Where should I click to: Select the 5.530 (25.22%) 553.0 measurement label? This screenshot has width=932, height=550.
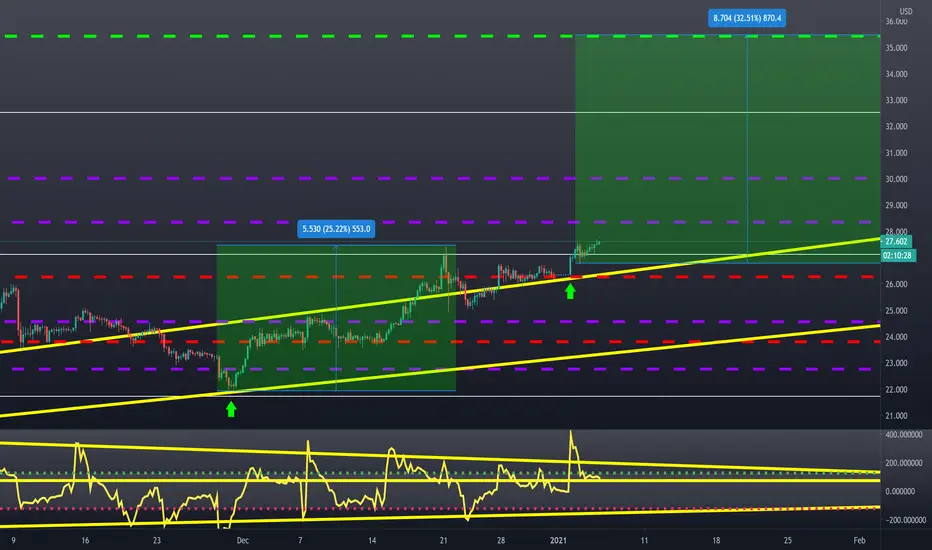click(336, 229)
